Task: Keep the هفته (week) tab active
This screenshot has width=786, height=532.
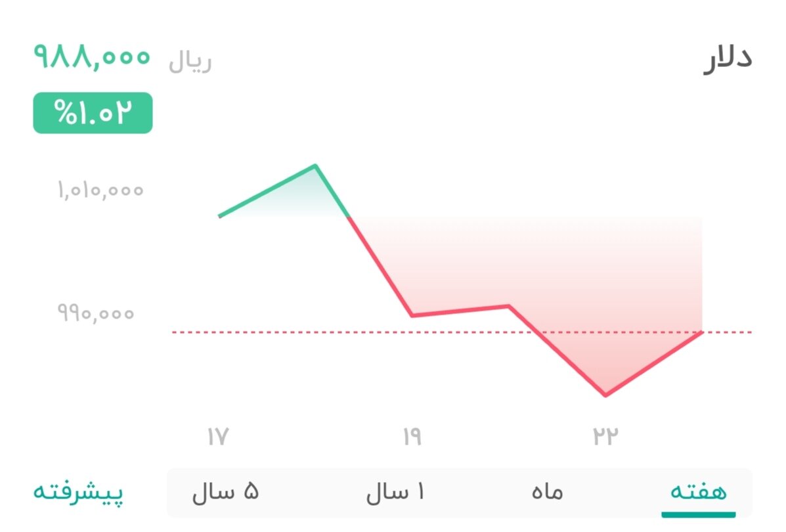Action: pyautogui.click(x=698, y=490)
